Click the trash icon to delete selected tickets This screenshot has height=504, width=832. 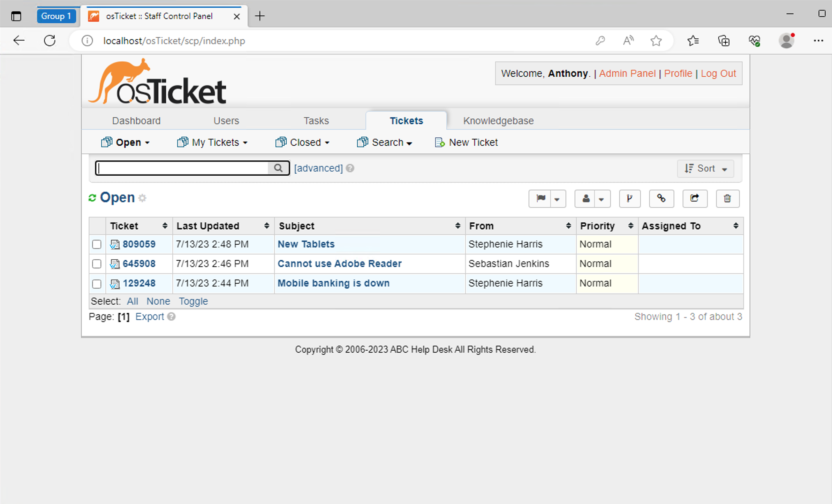[727, 198]
